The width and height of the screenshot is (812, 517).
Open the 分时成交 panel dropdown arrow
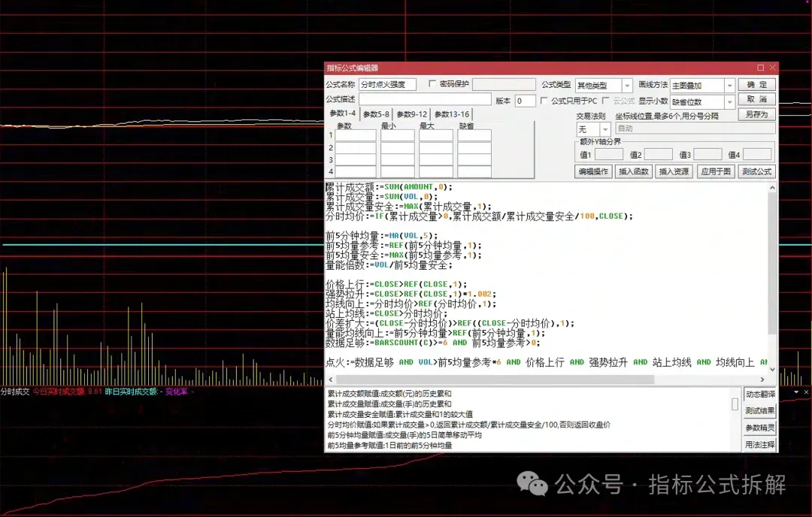pyautogui.click(x=796, y=392)
